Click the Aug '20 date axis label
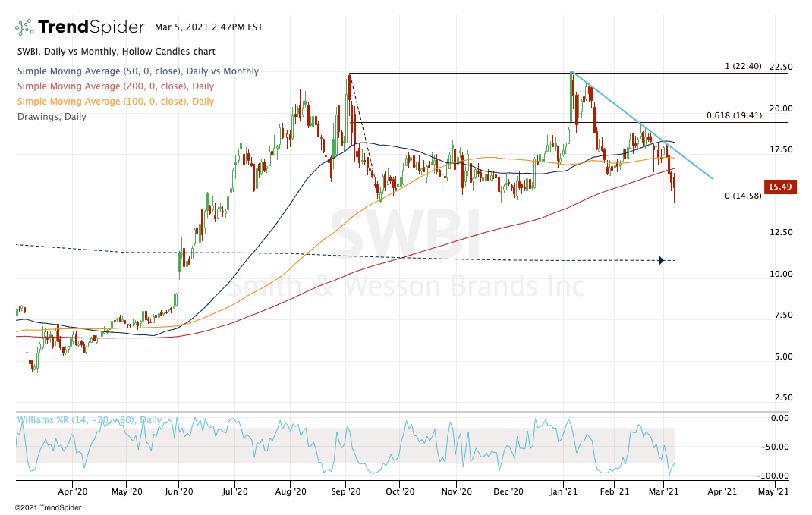812x515 pixels. pos(291,491)
